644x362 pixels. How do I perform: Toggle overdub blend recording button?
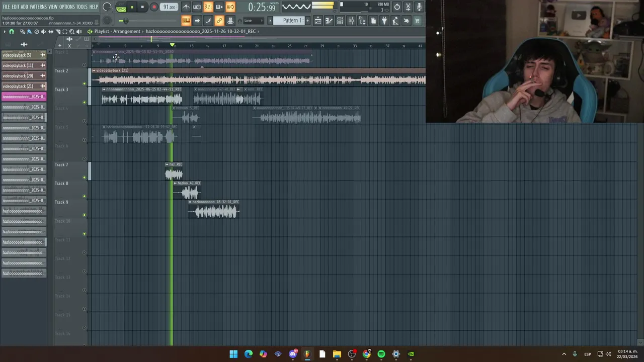tap(219, 7)
